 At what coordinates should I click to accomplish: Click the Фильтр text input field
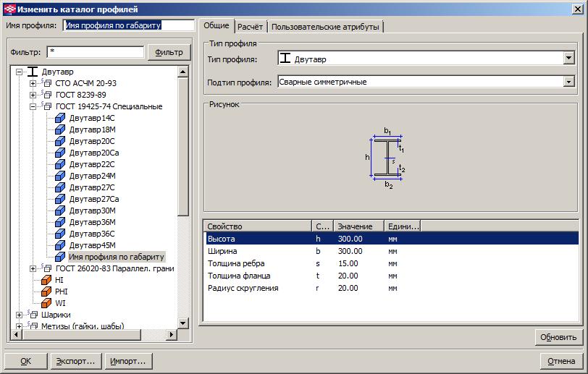coord(95,52)
